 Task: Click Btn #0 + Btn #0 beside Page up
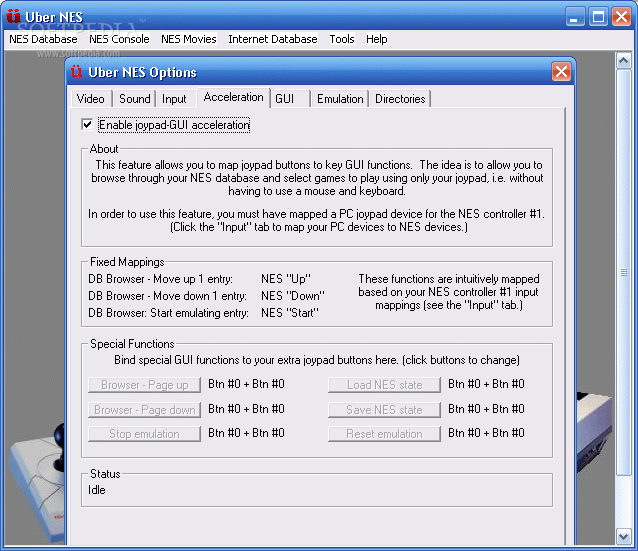point(246,384)
